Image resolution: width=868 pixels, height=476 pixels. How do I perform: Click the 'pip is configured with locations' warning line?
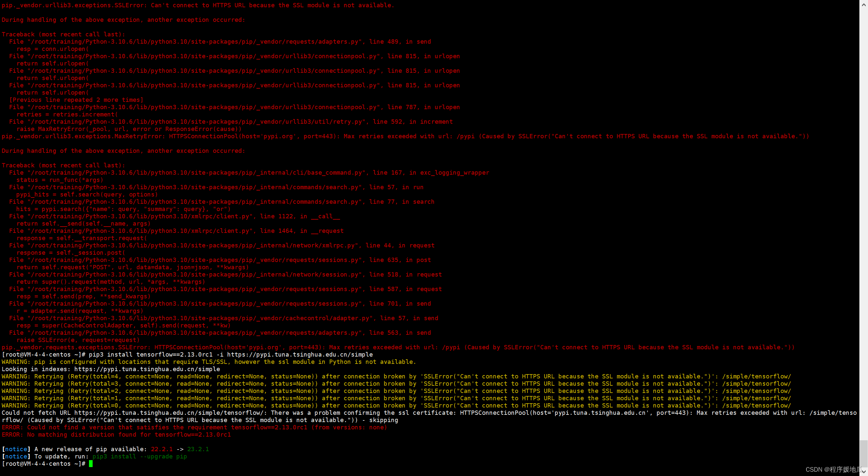point(209,362)
